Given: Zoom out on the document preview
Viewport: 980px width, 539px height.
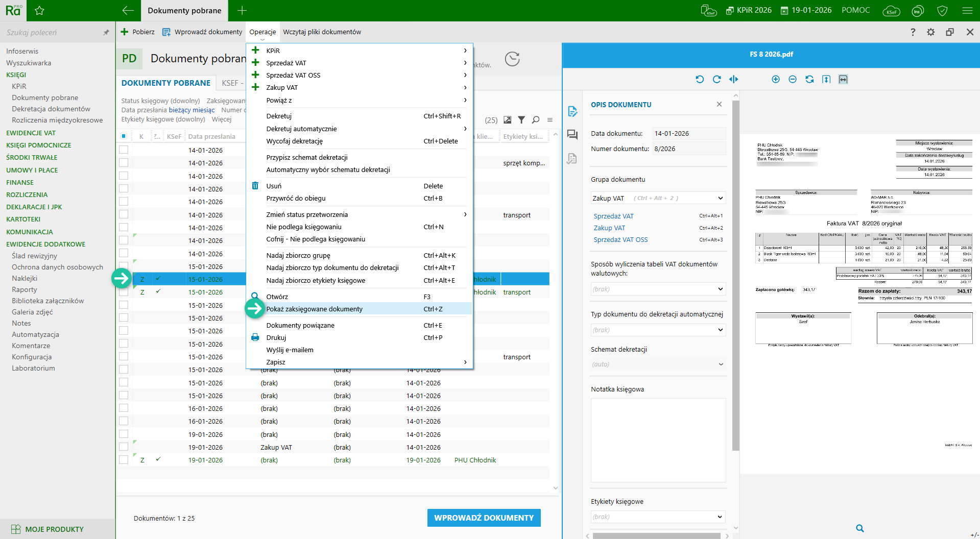Looking at the screenshot, I should click(792, 79).
